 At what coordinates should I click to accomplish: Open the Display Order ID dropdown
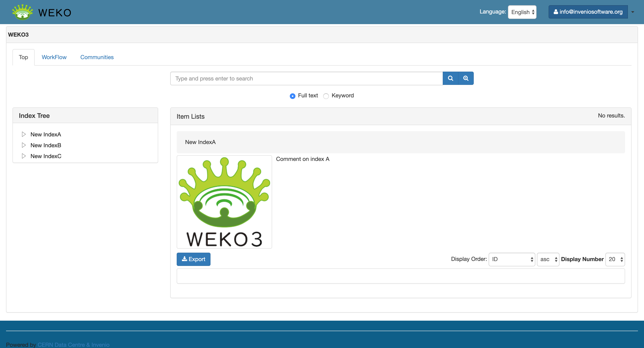[512, 259]
